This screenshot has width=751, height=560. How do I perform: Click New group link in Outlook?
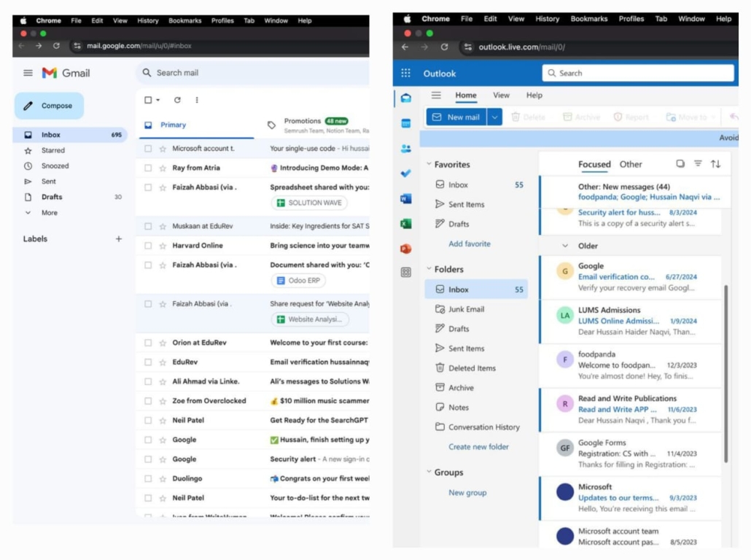click(x=467, y=492)
